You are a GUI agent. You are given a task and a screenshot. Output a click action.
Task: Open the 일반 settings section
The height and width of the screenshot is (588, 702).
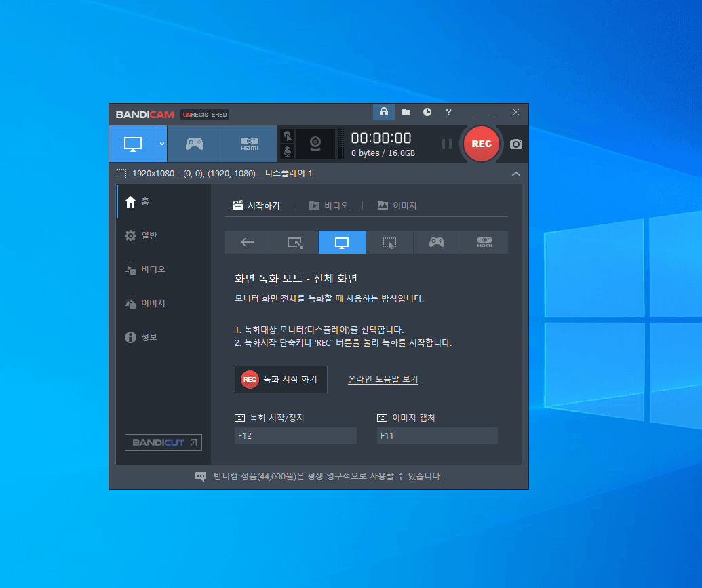[x=163, y=235]
